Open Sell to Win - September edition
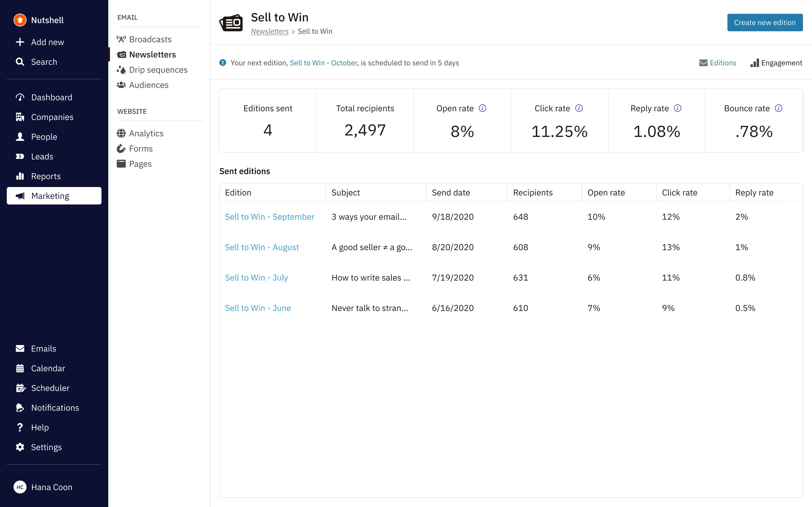Image resolution: width=812 pixels, height=507 pixels. click(270, 217)
